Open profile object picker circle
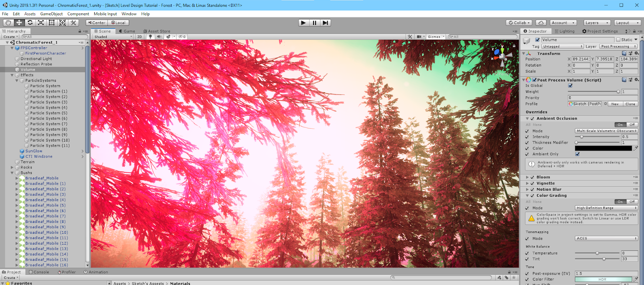The height and width of the screenshot is (285, 644). pos(605,104)
